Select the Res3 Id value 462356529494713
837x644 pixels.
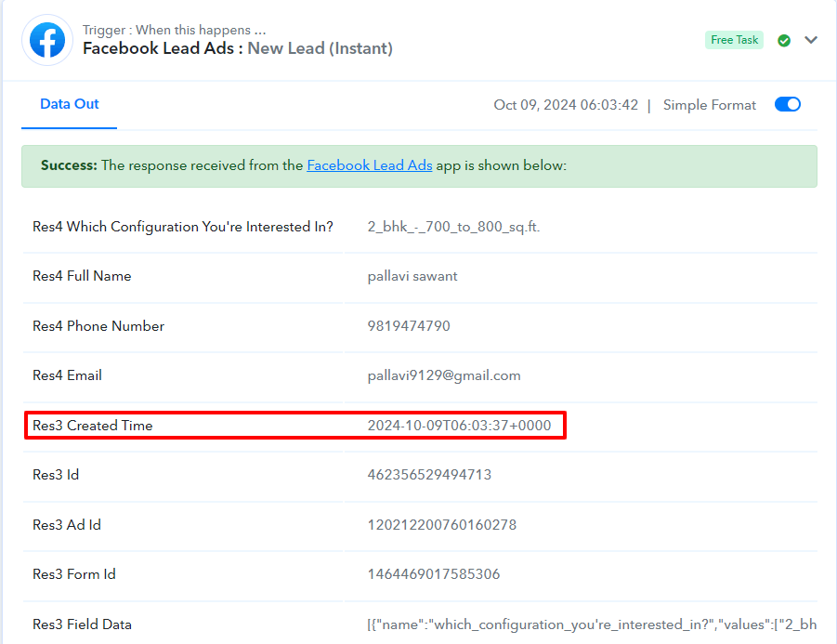(429, 475)
